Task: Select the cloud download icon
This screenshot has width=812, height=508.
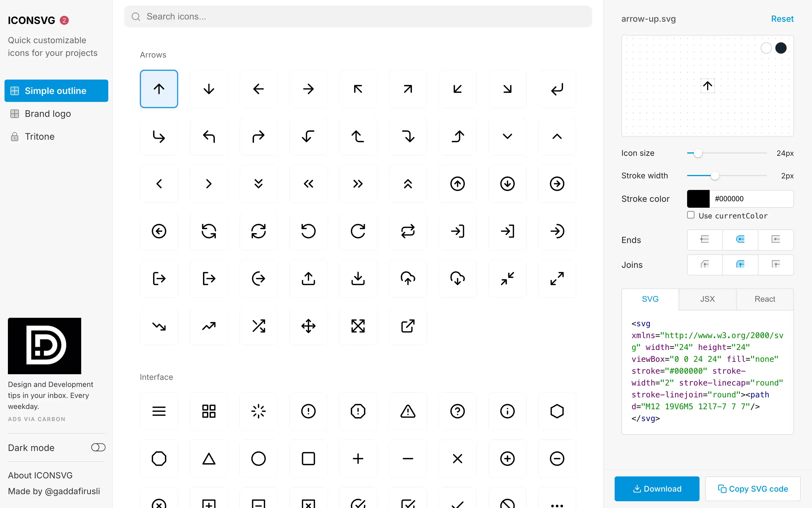Action: point(458,279)
